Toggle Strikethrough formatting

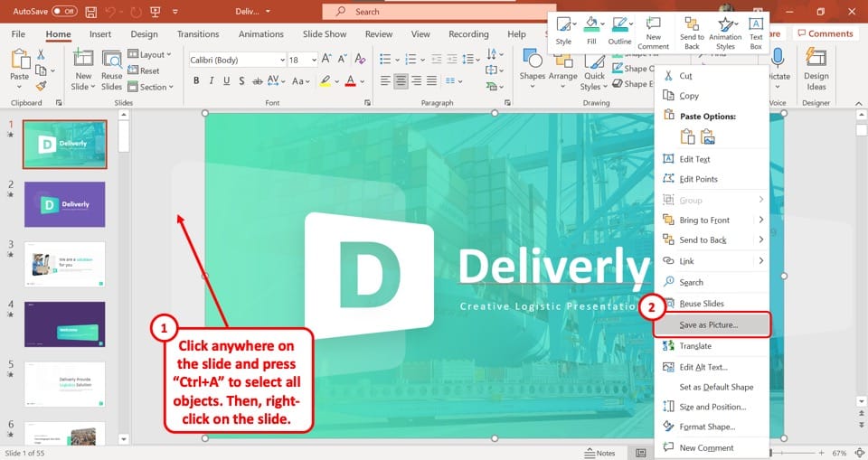click(258, 80)
